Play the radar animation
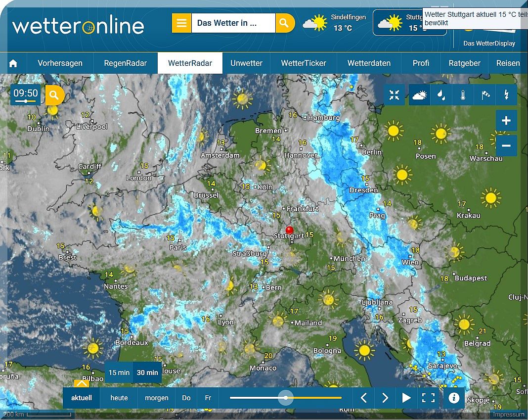528x420 pixels. pyautogui.click(x=406, y=398)
